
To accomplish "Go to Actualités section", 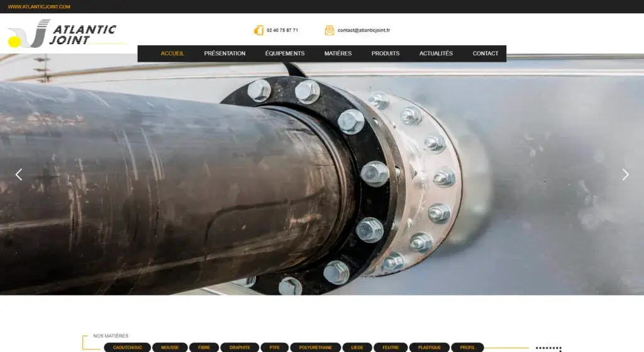I will point(436,54).
